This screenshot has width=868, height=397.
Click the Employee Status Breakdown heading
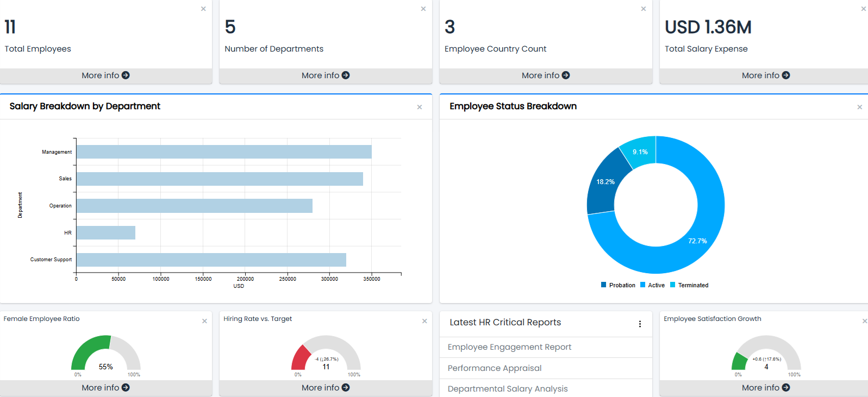[x=513, y=106]
